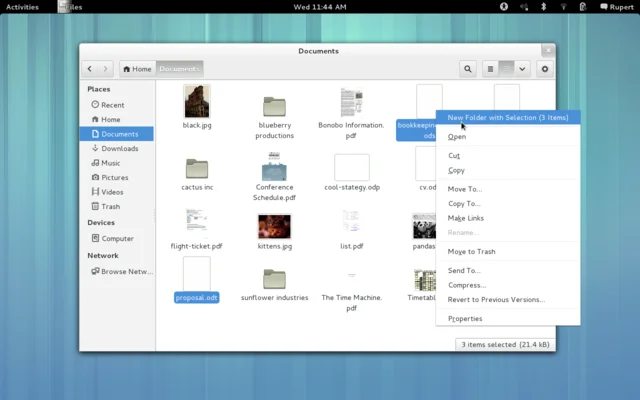Go back with the left arrow button

tap(91, 69)
